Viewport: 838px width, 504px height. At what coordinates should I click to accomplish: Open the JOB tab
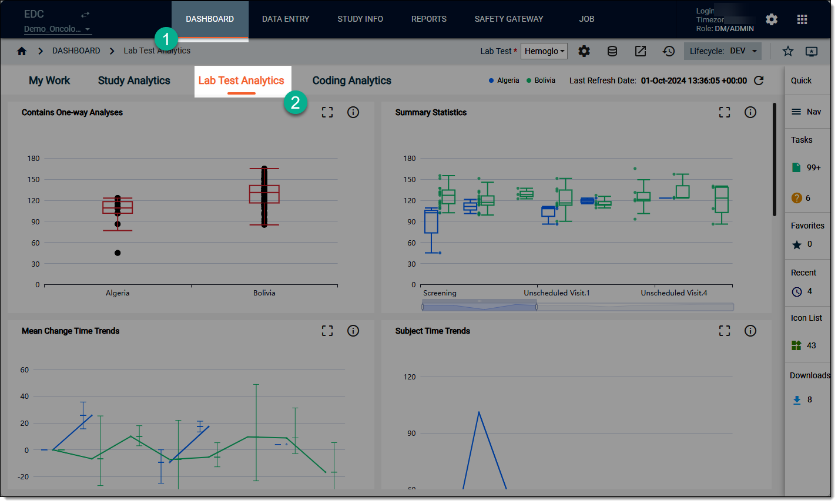(586, 19)
